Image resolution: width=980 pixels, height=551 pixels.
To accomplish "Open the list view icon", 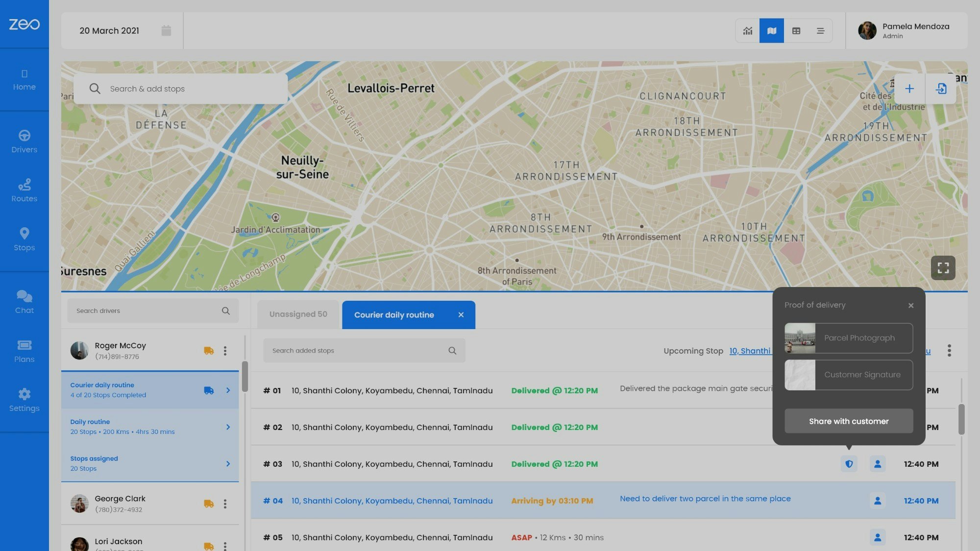I will coord(820,30).
